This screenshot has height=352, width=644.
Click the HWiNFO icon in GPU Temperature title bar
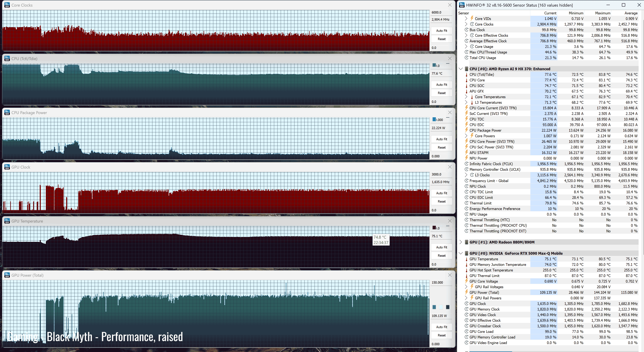click(x=7, y=221)
